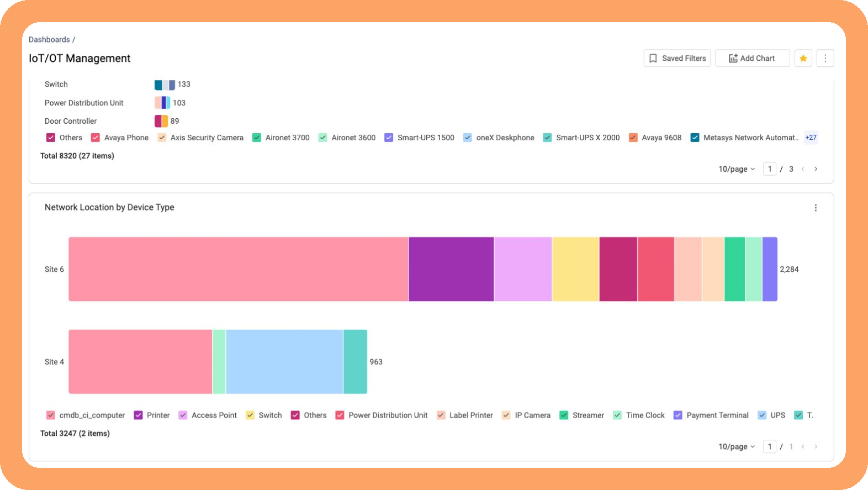Click the upper chart page number input
Screen dimensions: 868x490
pyautogui.click(x=770, y=169)
